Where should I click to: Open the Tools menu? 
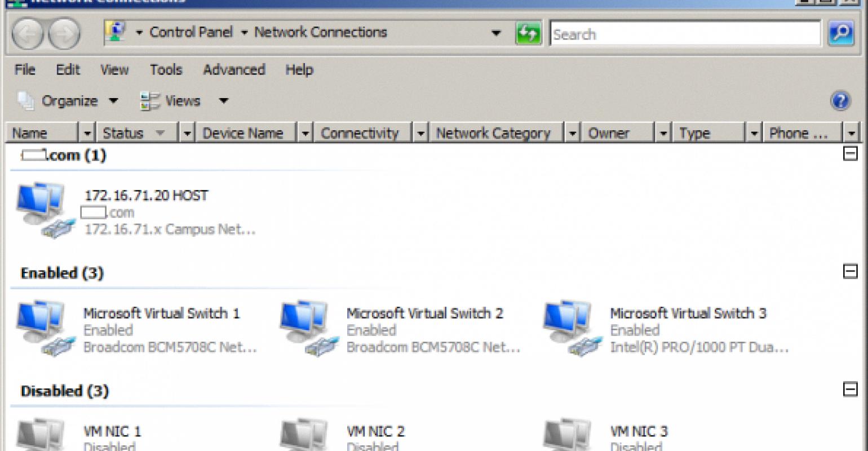click(x=166, y=70)
